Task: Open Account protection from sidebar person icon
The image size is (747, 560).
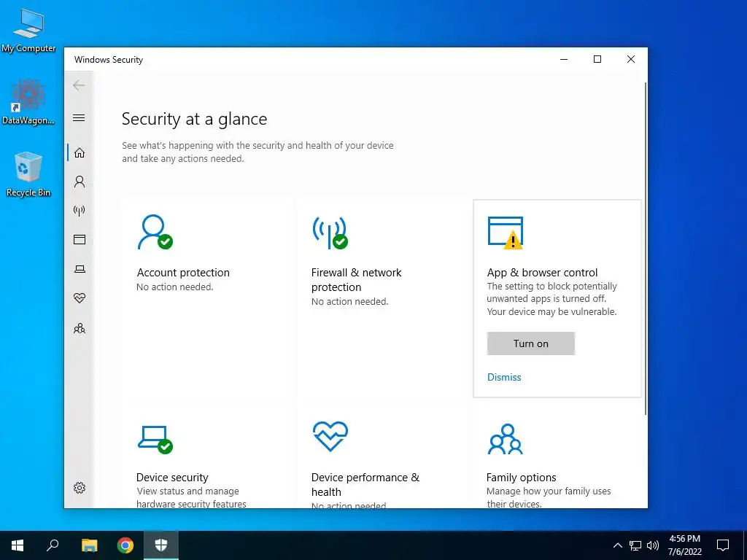Action: (80, 182)
